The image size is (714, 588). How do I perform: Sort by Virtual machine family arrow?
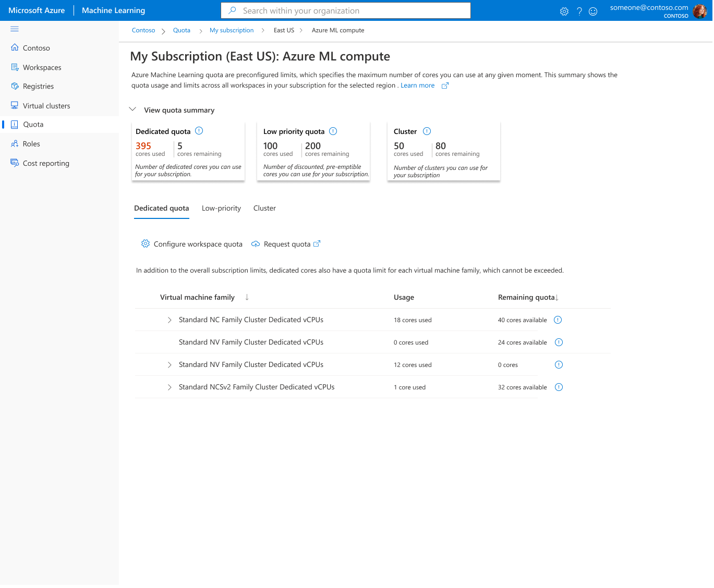[247, 297]
